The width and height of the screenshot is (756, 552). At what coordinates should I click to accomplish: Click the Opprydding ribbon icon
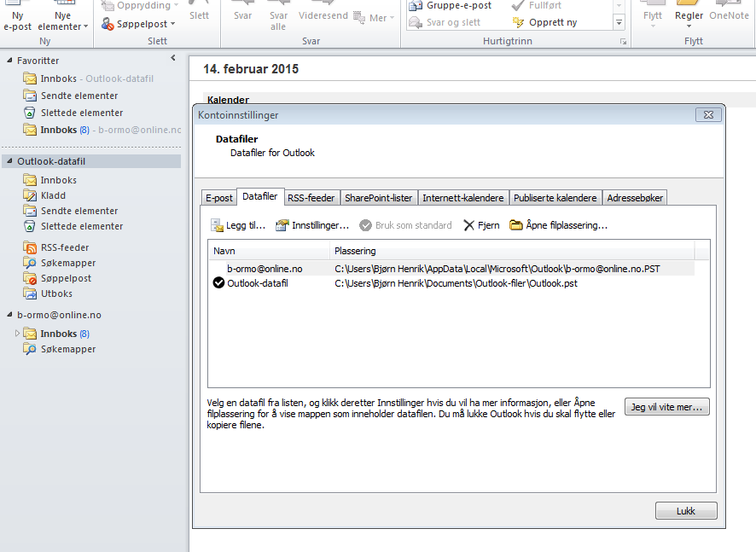pos(108,5)
